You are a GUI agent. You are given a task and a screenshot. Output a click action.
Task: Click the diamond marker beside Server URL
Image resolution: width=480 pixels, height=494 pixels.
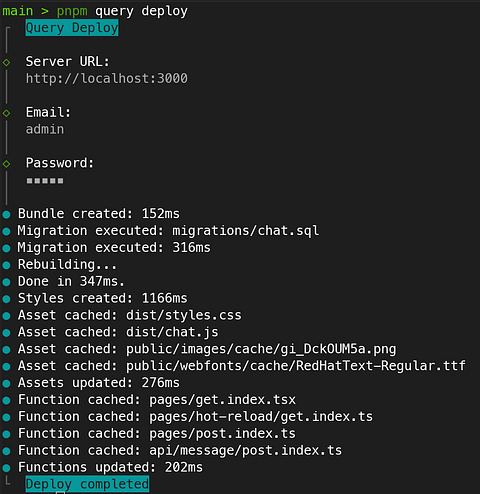(6, 62)
